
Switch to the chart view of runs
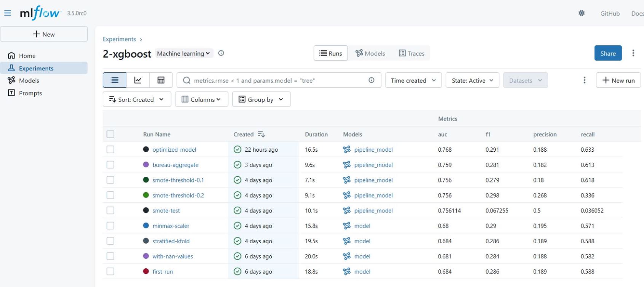click(138, 80)
